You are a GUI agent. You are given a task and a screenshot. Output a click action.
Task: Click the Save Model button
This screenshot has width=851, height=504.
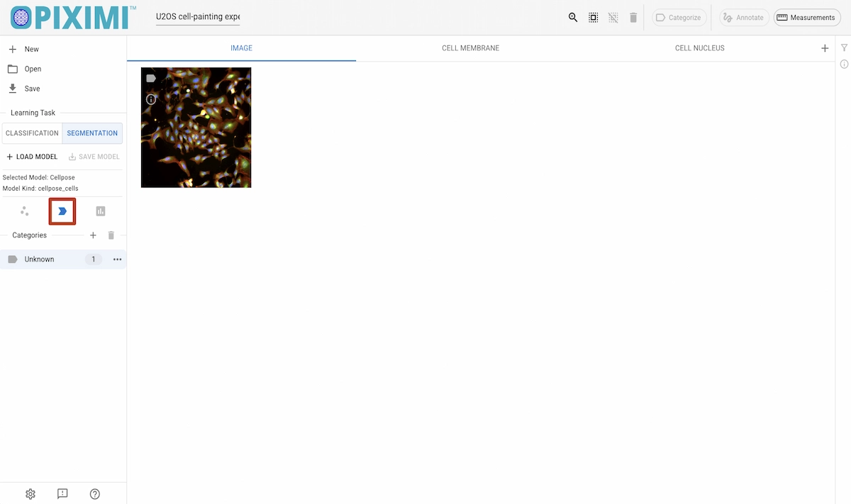pyautogui.click(x=94, y=157)
